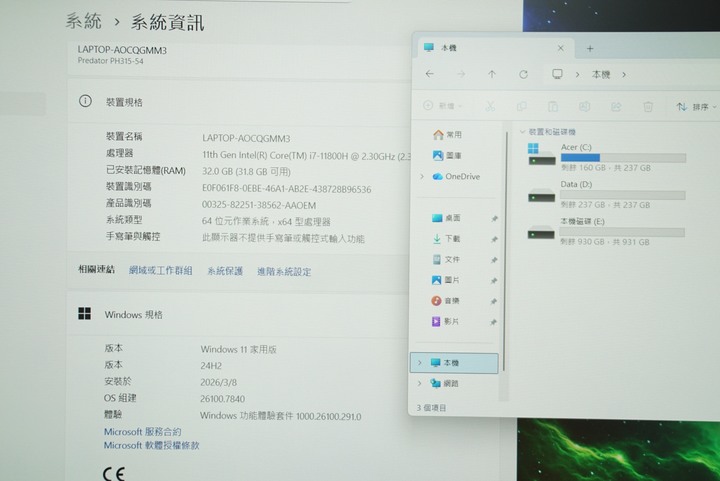Image resolution: width=720 pixels, height=481 pixels.
Task: Click the Refresh icon in File Explorer
Action: [x=523, y=74]
